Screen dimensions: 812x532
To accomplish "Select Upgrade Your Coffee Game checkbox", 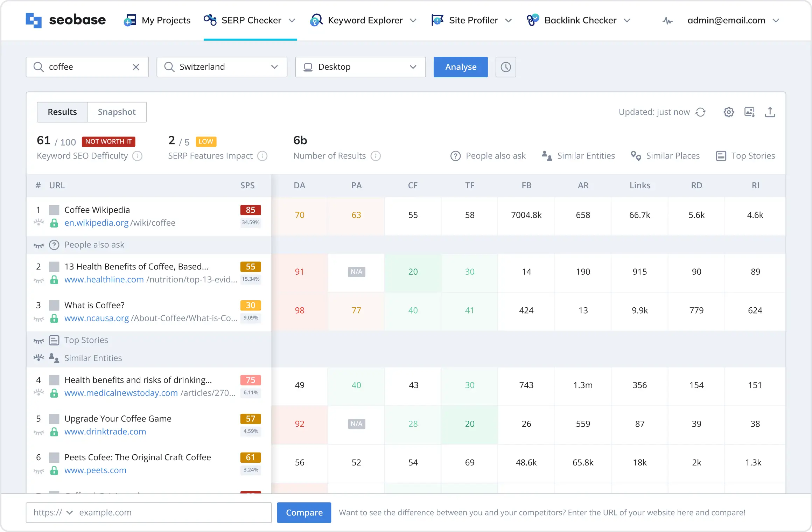I will (x=54, y=419).
